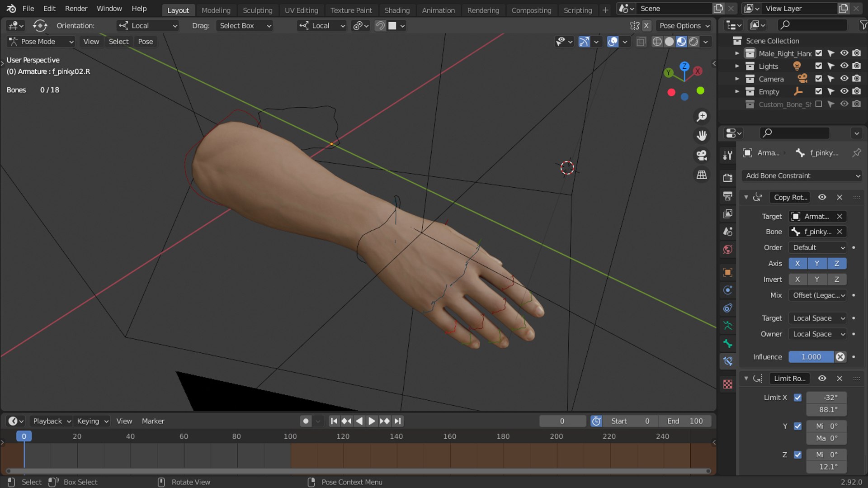
Task: Uncheck Male_Right_Hand collection checkbox
Action: pyautogui.click(x=818, y=53)
